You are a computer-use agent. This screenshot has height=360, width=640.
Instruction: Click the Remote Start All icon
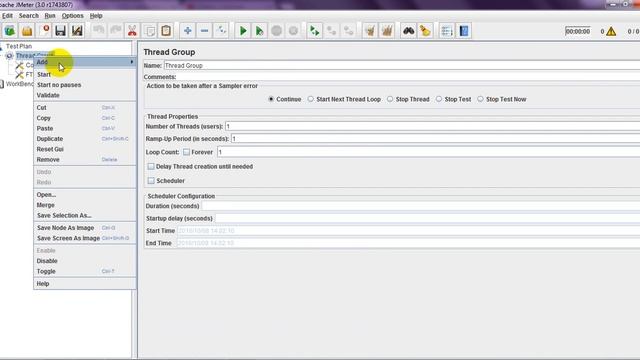point(315,31)
